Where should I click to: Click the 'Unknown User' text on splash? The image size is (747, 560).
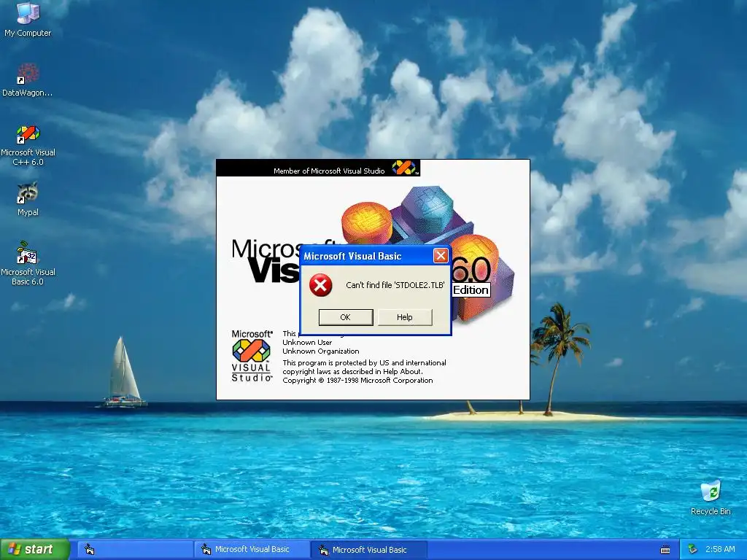pos(307,343)
